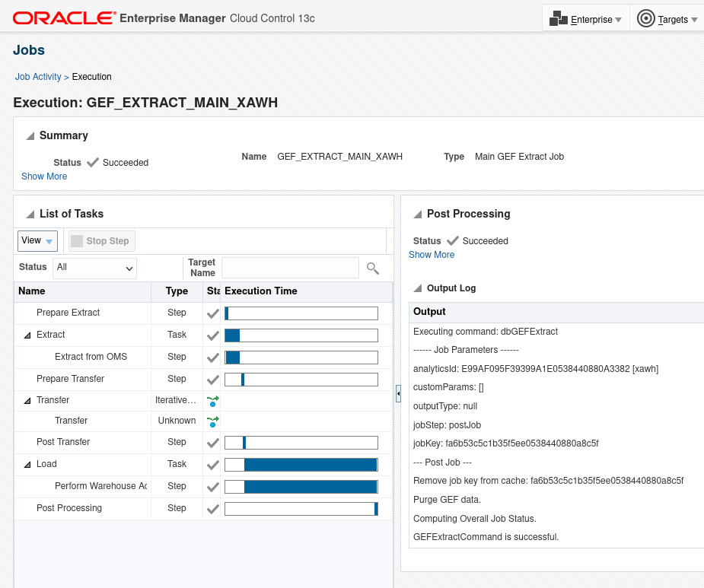Click Perform Warehouse status checkmark
Viewport: 704px width, 588px height.
(x=213, y=487)
